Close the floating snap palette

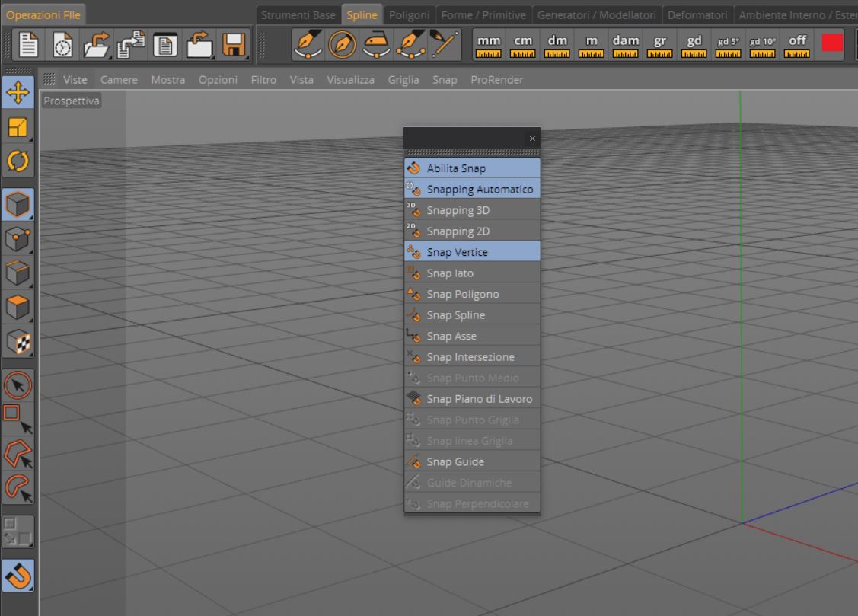coord(532,139)
